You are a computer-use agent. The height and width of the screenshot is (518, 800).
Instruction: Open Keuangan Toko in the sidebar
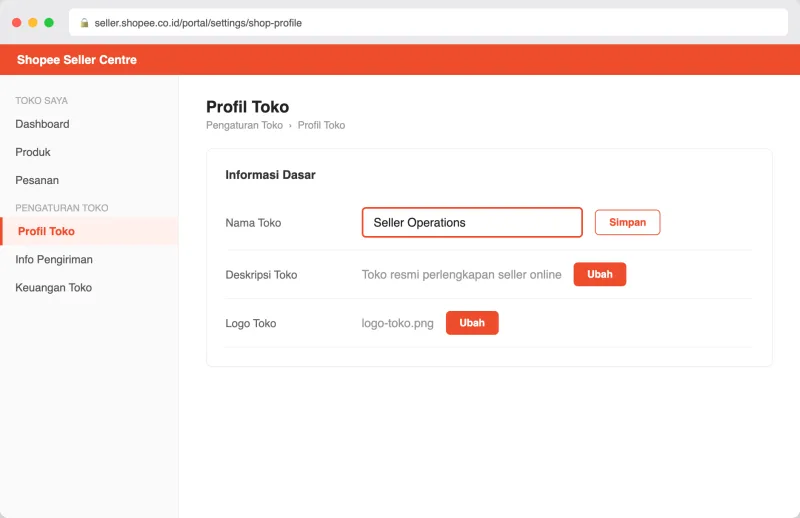pos(54,287)
